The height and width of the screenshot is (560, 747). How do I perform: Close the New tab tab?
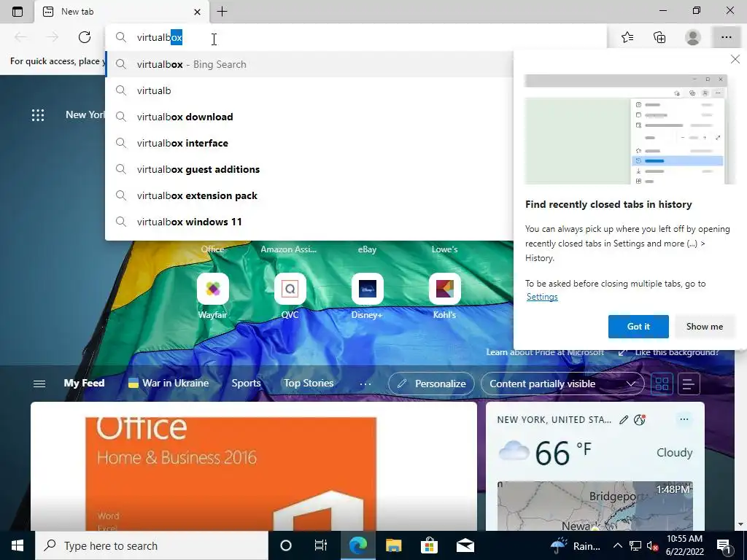tap(197, 12)
